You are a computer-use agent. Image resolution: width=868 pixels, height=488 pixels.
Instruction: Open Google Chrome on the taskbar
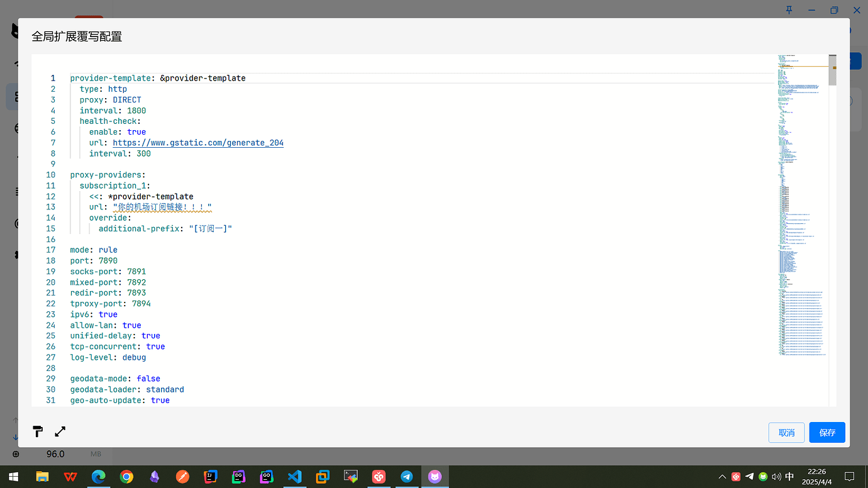[126, 477]
